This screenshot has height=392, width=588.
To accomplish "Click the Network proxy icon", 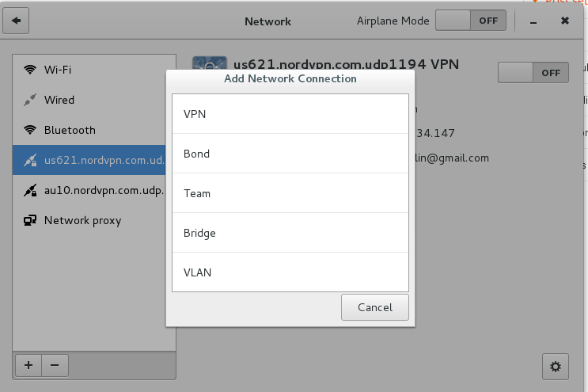I will (30, 220).
